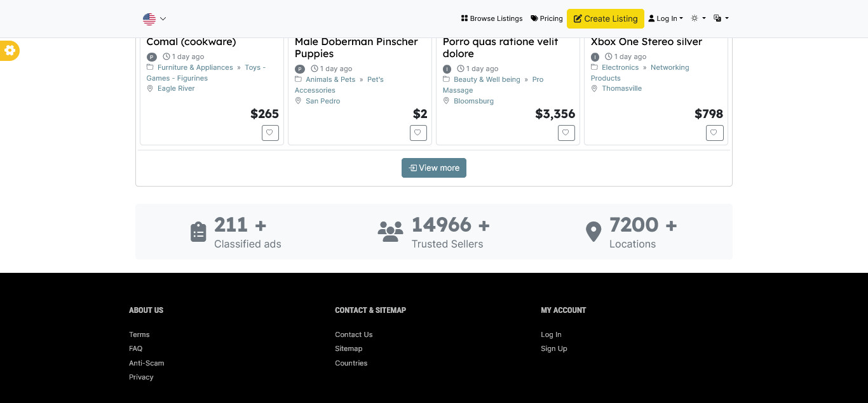Open the Comal (cookware) listing title
Viewport: 868px width, 403px height.
pos(191,42)
